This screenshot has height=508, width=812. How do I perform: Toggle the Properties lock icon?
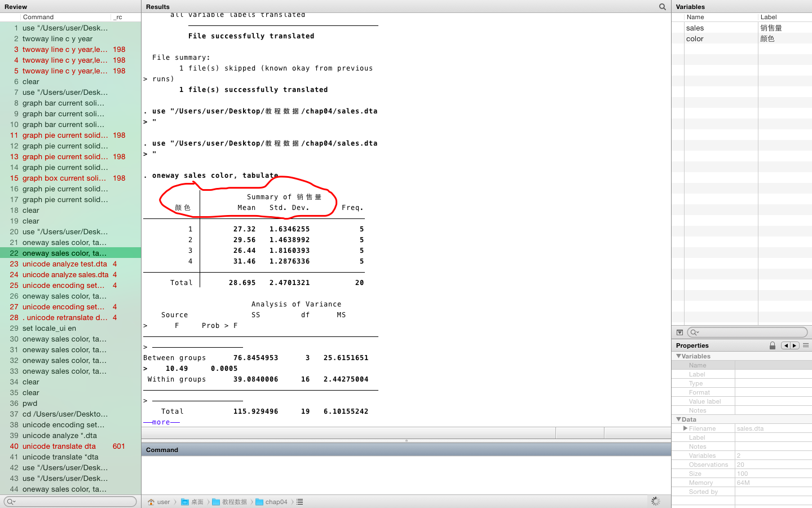pos(773,345)
